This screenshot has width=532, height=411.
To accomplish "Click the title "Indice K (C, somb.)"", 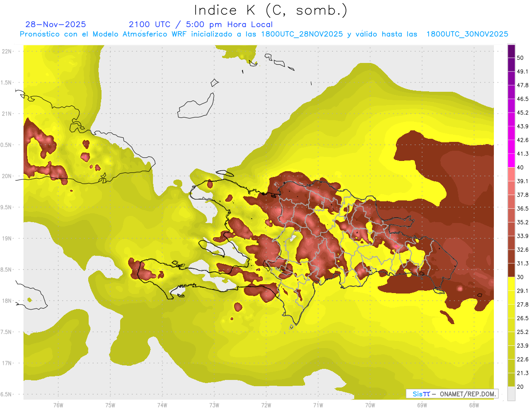I will (270, 10).
